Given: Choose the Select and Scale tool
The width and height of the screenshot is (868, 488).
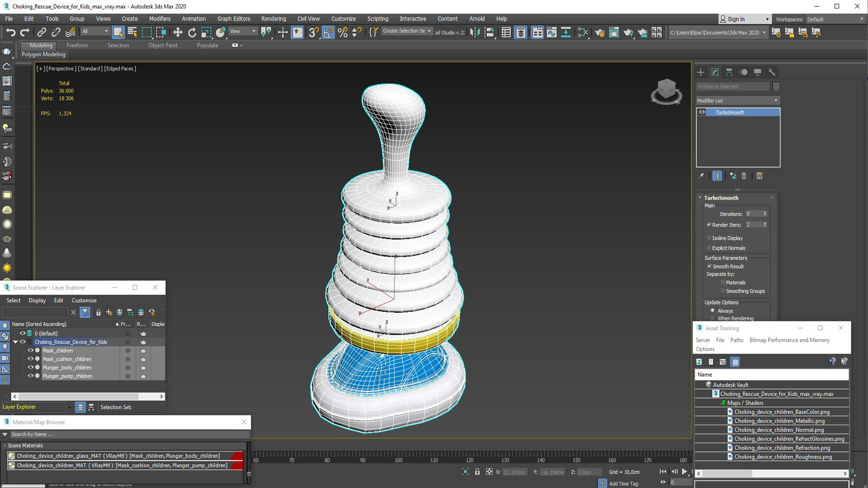Looking at the screenshot, I should pyautogui.click(x=207, y=32).
